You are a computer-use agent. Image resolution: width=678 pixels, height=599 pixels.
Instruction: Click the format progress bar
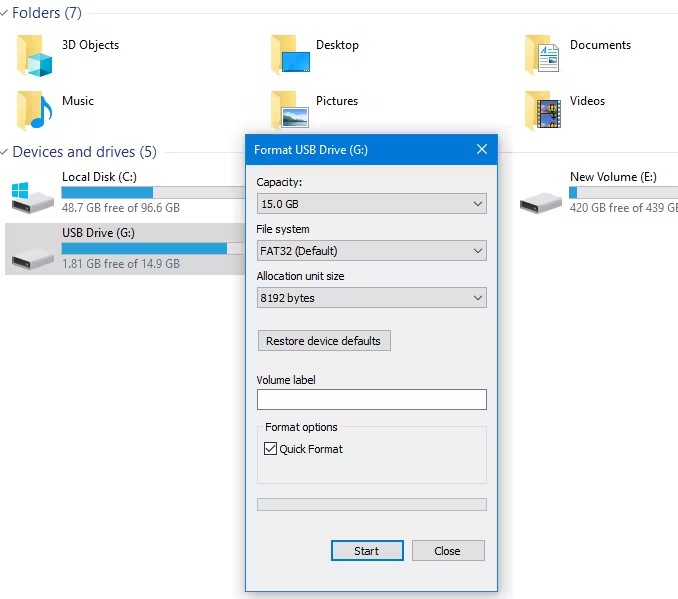(371, 504)
